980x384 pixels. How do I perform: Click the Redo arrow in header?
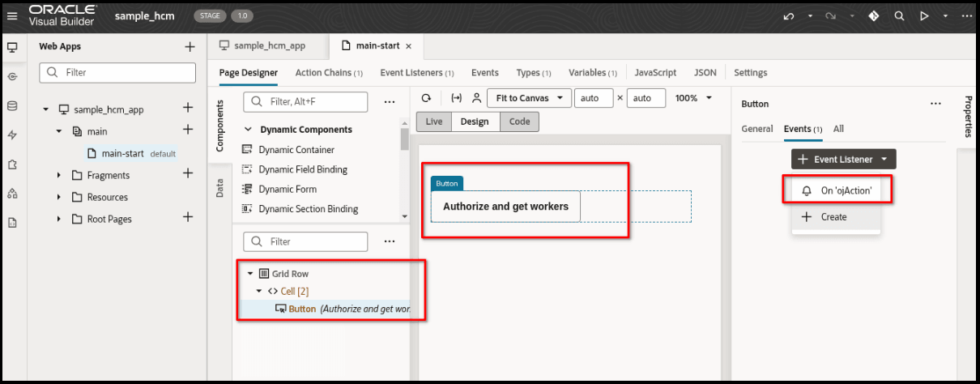point(832,16)
